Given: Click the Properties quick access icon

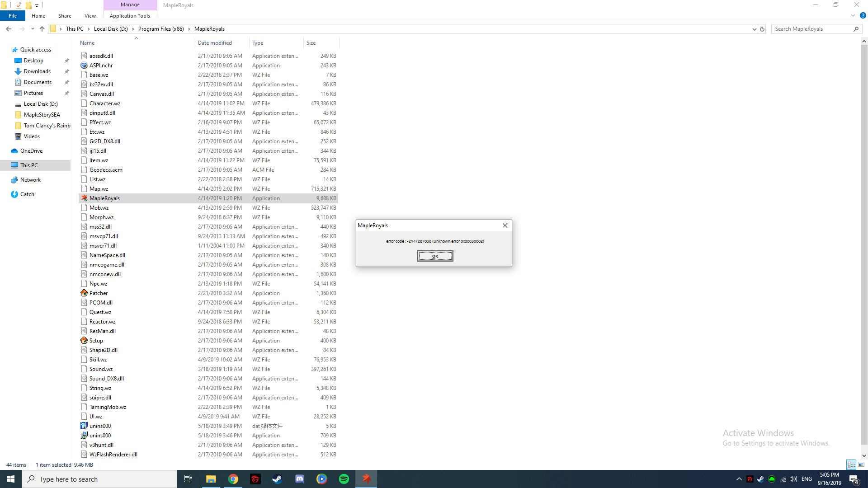Looking at the screenshot, I should tap(19, 5).
